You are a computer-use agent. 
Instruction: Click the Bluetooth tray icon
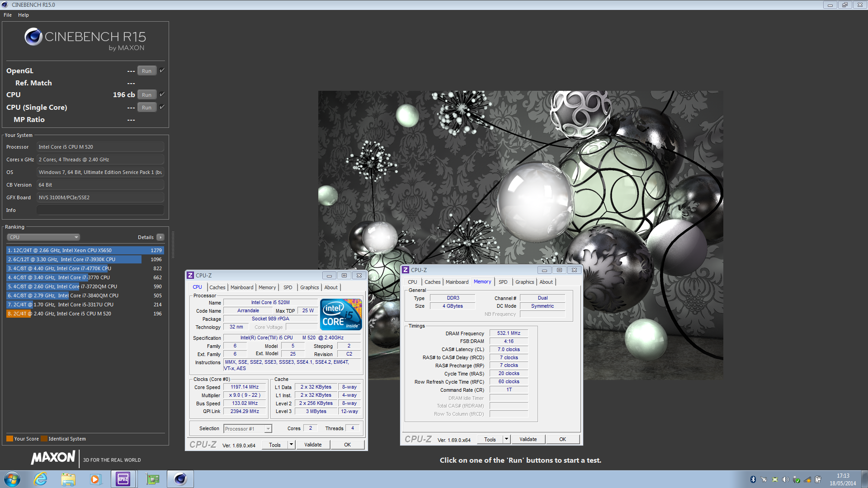click(x=753, y=479)
